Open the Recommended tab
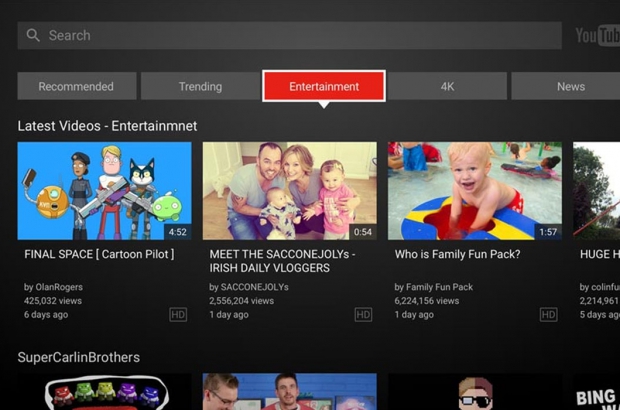Screen dimensions: 620x410 click(x=76, y=87)
